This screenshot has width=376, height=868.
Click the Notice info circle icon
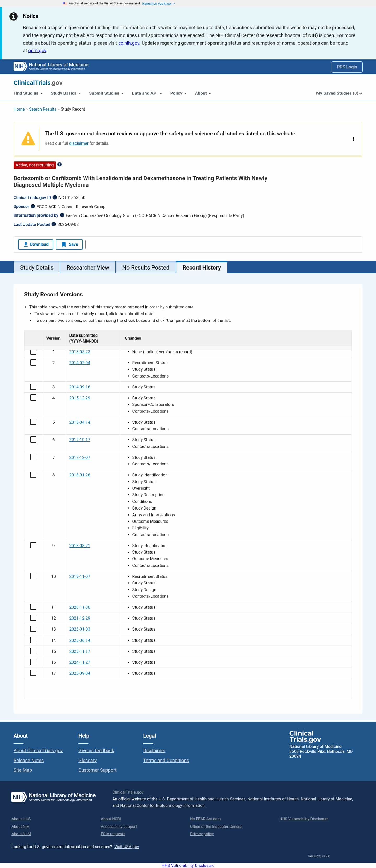pos(14,16)
